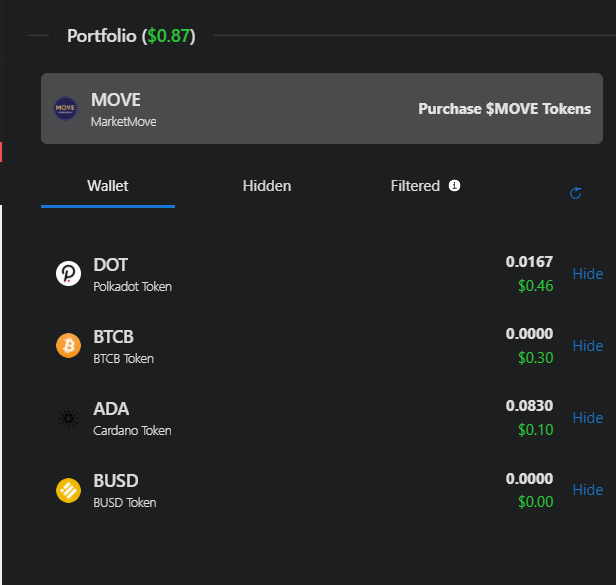Open the Filtered tab info icon

455,185
